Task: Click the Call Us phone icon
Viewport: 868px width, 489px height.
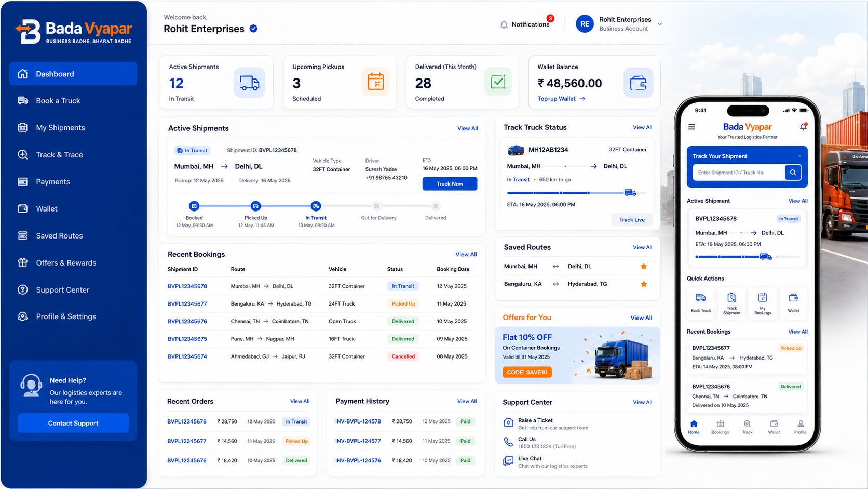Action: 508,442
